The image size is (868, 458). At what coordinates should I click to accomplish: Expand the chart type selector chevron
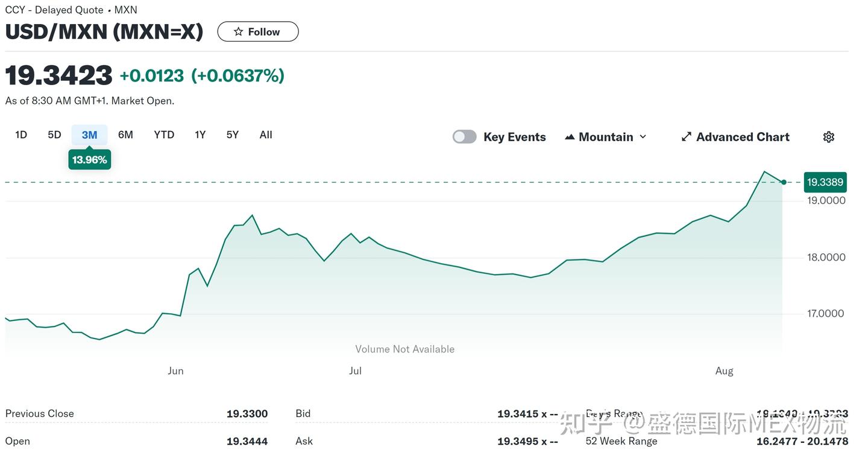point(643,136)
